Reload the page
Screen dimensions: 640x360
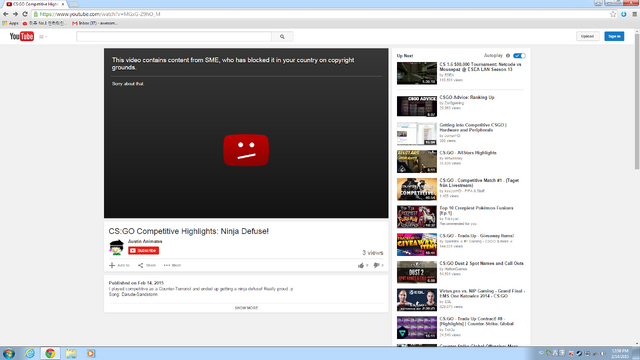(x=25, y=14)
